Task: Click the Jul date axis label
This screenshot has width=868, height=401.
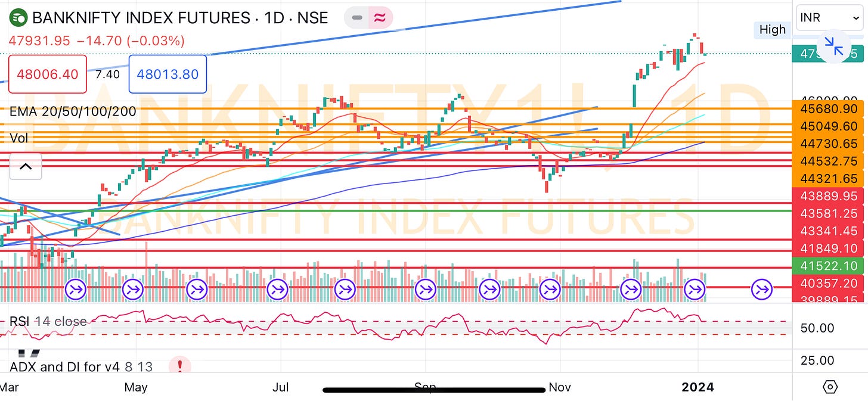Action: click(280, 387)
